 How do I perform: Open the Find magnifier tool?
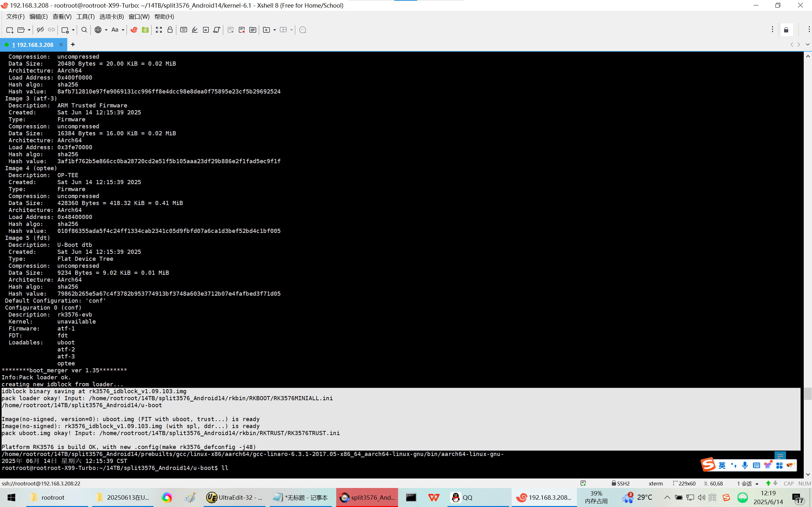coord(84,30)
